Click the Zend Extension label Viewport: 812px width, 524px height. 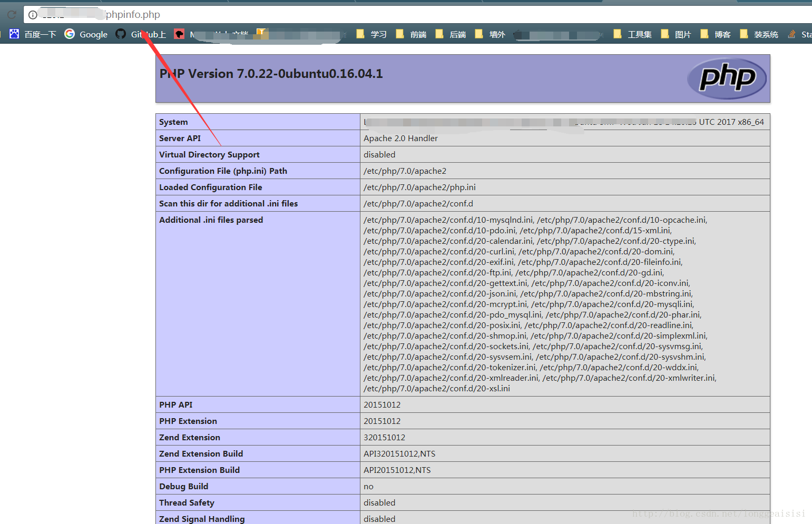pyautogui.click(x=190, y=437)
